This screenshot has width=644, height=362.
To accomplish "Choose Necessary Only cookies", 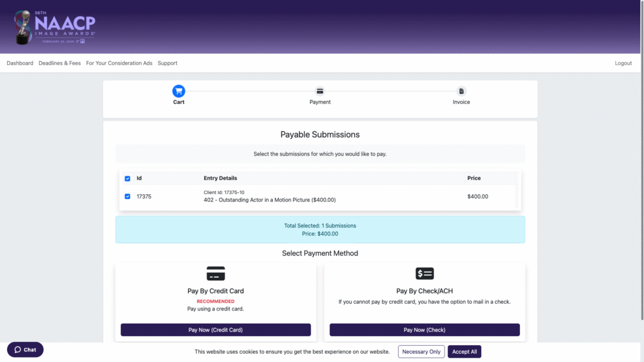I will 421,352.
